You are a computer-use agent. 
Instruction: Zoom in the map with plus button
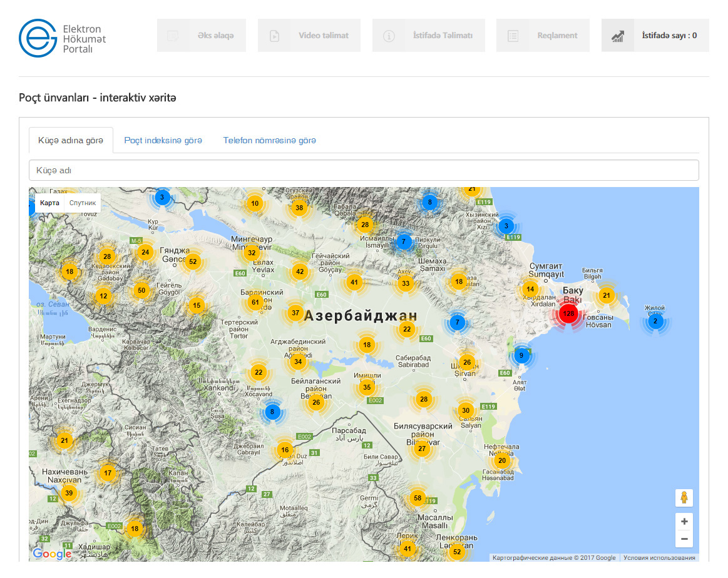pos(684,522)
